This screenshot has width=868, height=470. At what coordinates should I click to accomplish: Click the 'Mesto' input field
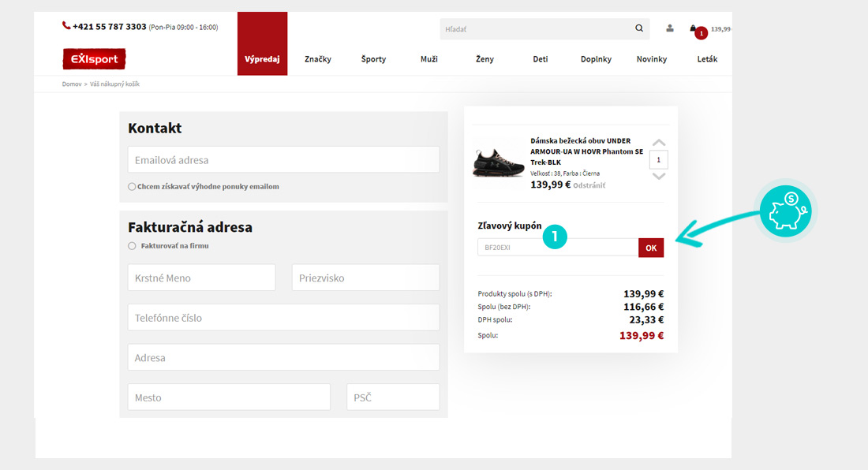coord(229,397)
